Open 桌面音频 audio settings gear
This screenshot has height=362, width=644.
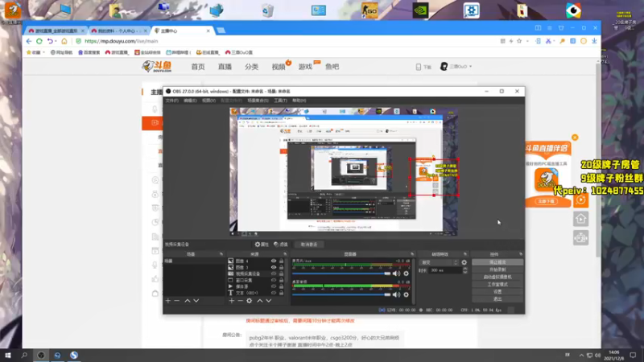tap(407, 294)
